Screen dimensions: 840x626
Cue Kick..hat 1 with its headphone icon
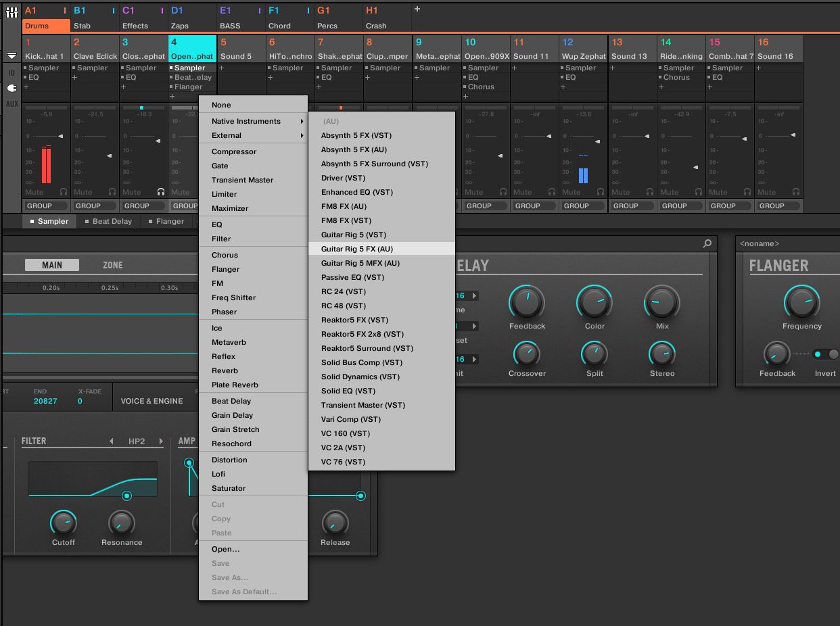click(x=64, y=192)
